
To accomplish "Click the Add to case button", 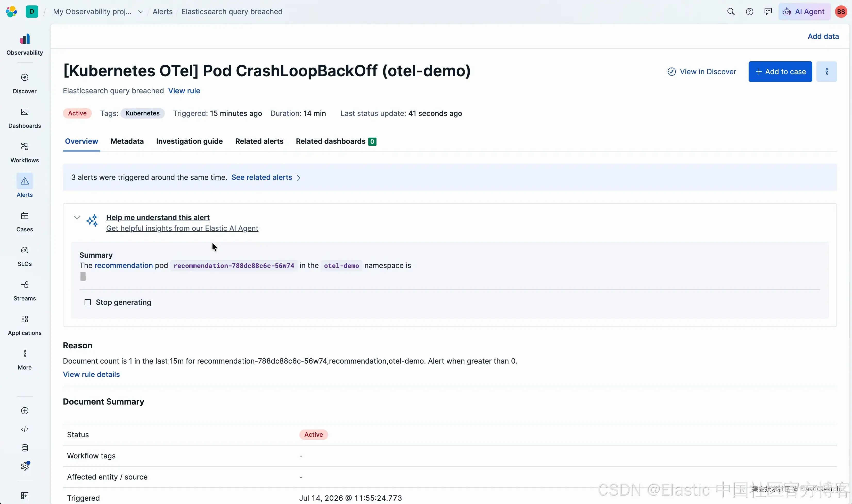I will [780, 72].
